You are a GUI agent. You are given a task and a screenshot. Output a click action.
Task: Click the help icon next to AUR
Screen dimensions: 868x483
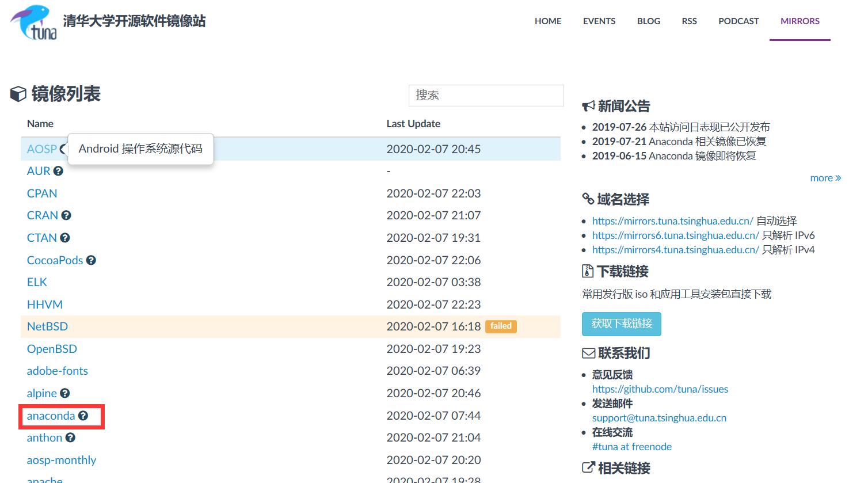coord(58,171)
